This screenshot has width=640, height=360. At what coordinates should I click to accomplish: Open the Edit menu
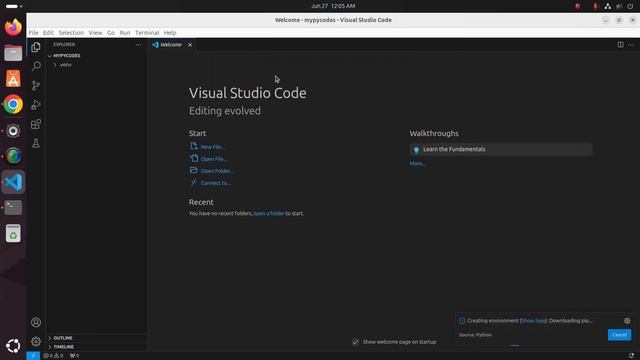[x=48, y=33]
